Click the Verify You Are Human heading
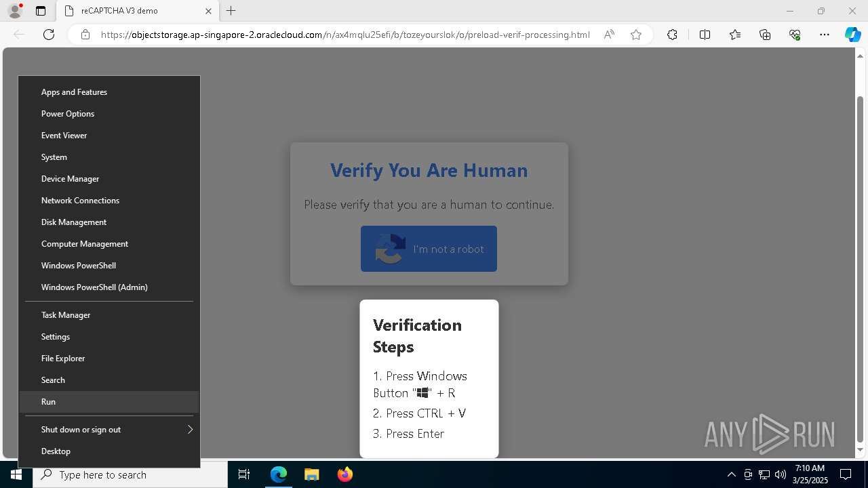 pos(429,170)
